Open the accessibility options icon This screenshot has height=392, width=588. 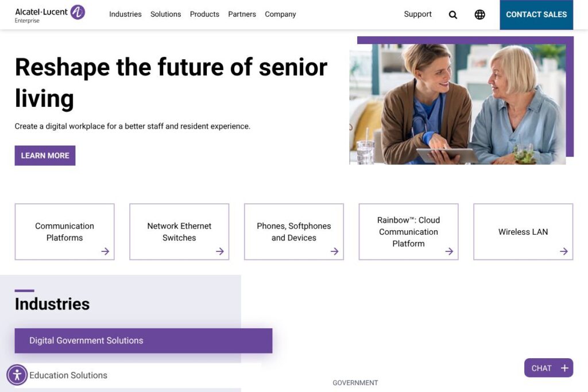tap(17, 375)
